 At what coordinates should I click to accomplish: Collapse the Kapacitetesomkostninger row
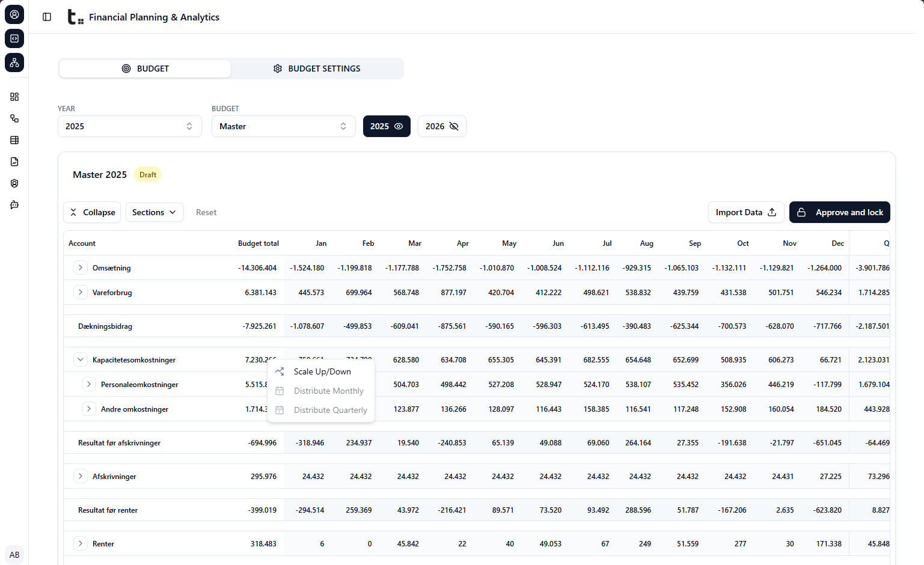[x=81, y=360]
